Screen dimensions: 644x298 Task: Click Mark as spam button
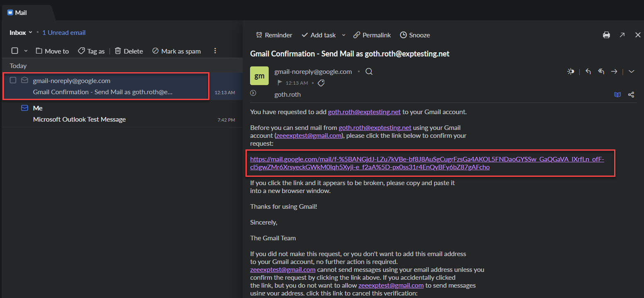176,51
